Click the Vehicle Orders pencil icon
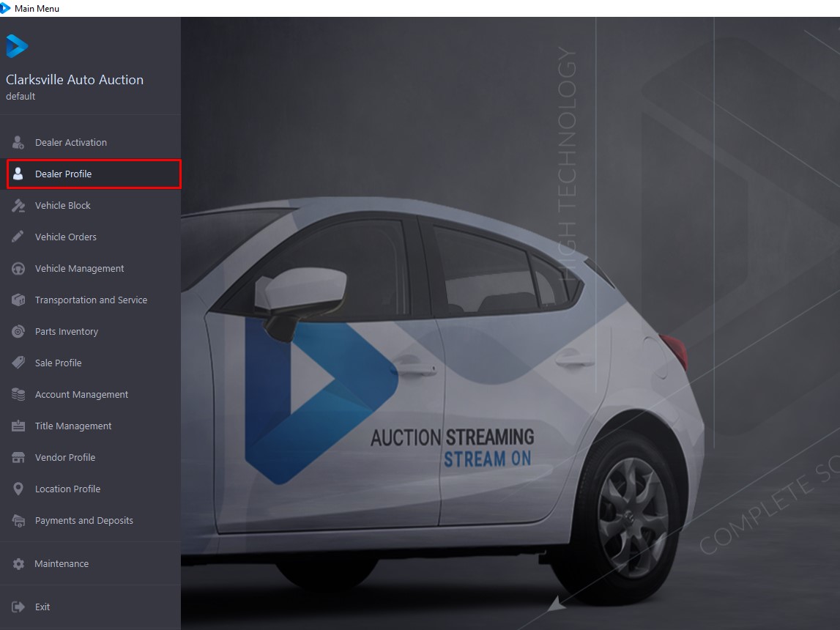840x630 pixels. (x=18, y=237)
